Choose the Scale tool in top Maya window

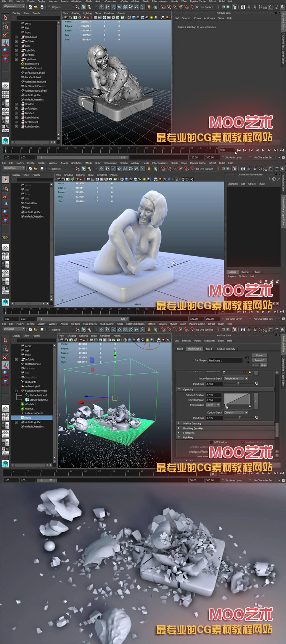click(5, 59)
